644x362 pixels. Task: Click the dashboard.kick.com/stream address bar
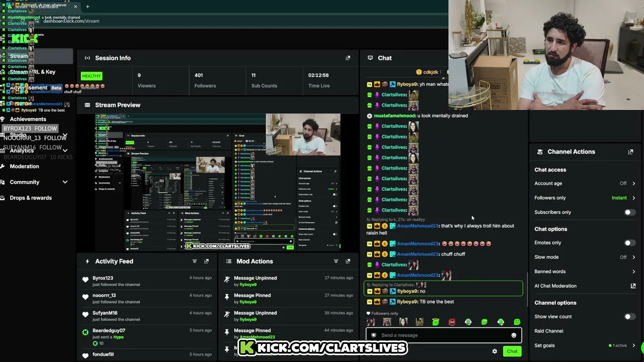pos(71,21)
